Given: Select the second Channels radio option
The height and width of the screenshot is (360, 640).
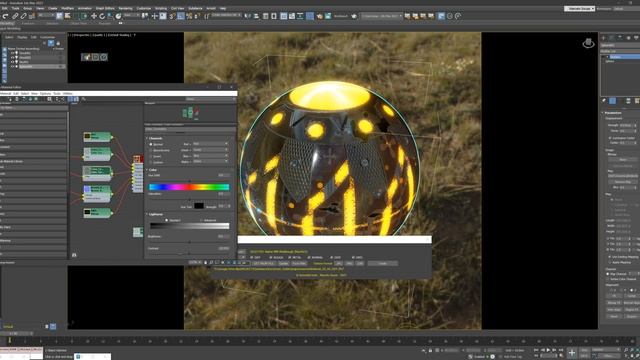Looking at the screenshot, I should (151, 150).
